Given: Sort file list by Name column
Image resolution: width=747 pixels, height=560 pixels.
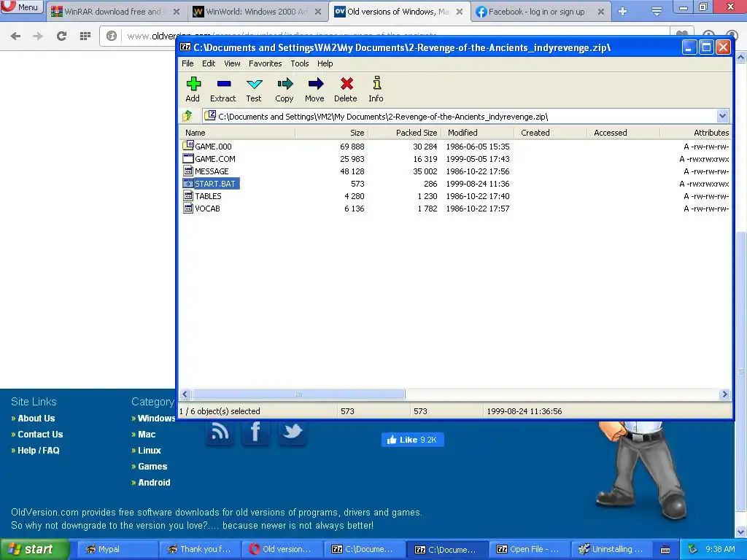Looking at the screenshot, I should pyautogui.click(x=237, y=133).
